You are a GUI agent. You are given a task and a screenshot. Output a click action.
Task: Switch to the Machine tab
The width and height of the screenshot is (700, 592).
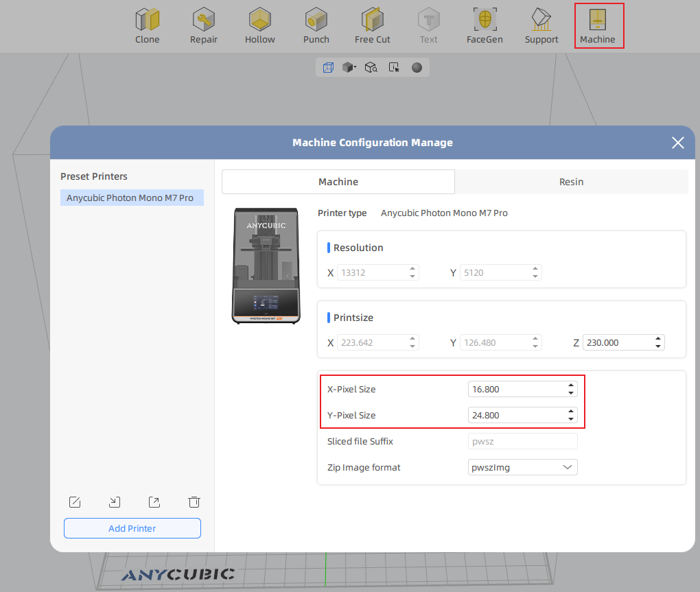click(338, 182)
